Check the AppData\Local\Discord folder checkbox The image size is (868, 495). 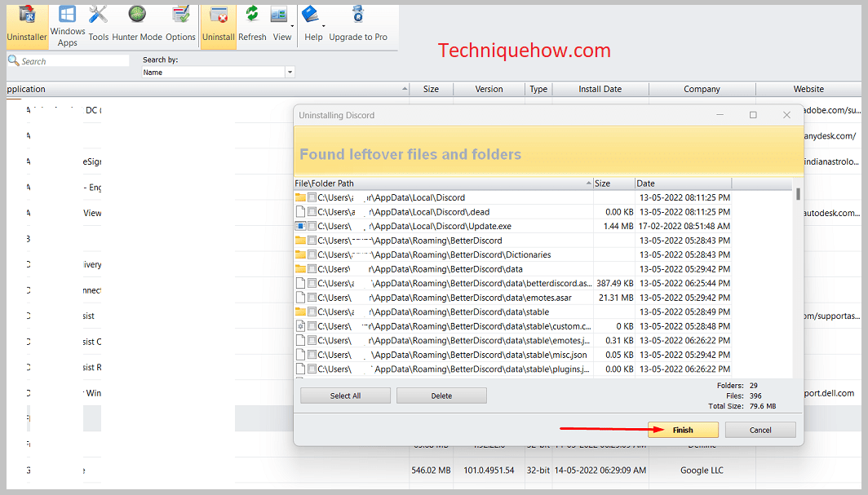(312, 197)
